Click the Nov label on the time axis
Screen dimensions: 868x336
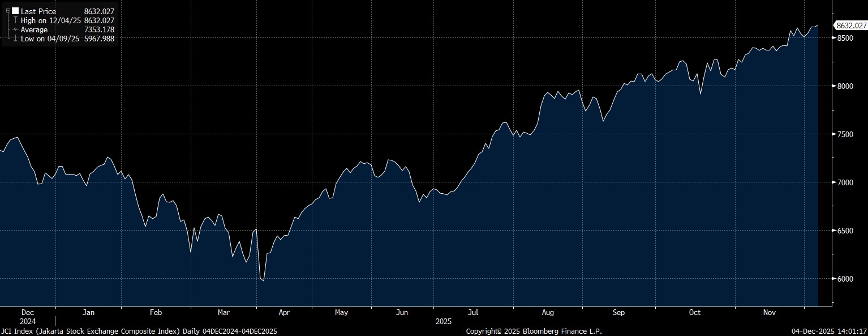(769, 312)
